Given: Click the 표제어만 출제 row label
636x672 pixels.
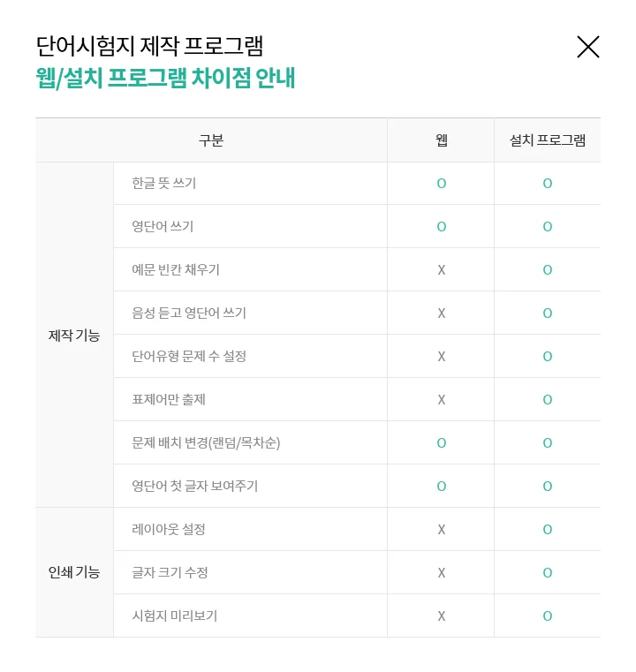Looking at the screenshot, I should 169,400.
